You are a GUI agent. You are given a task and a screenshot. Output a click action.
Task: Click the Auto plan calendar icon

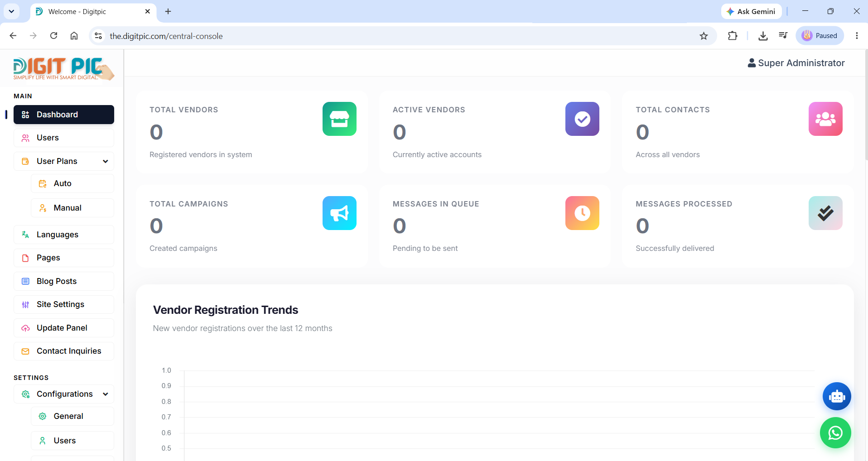point(43,183)
